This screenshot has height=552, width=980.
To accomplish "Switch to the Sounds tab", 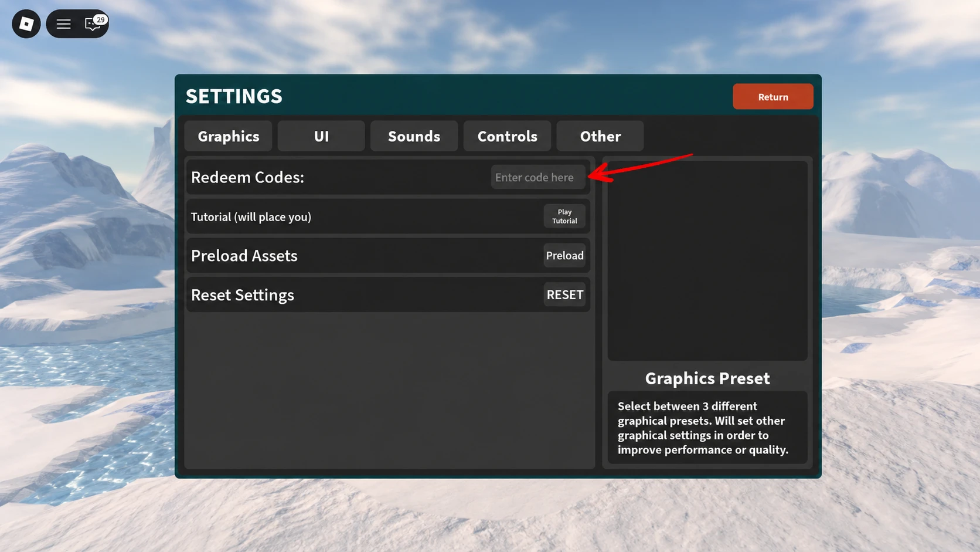I will [414, 136].
